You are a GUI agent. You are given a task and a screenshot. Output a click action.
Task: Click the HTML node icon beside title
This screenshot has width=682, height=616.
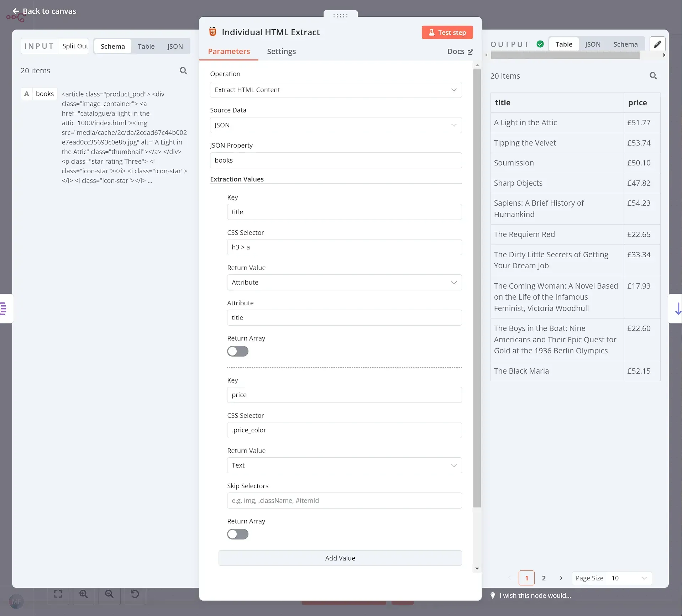click(213, 32)
